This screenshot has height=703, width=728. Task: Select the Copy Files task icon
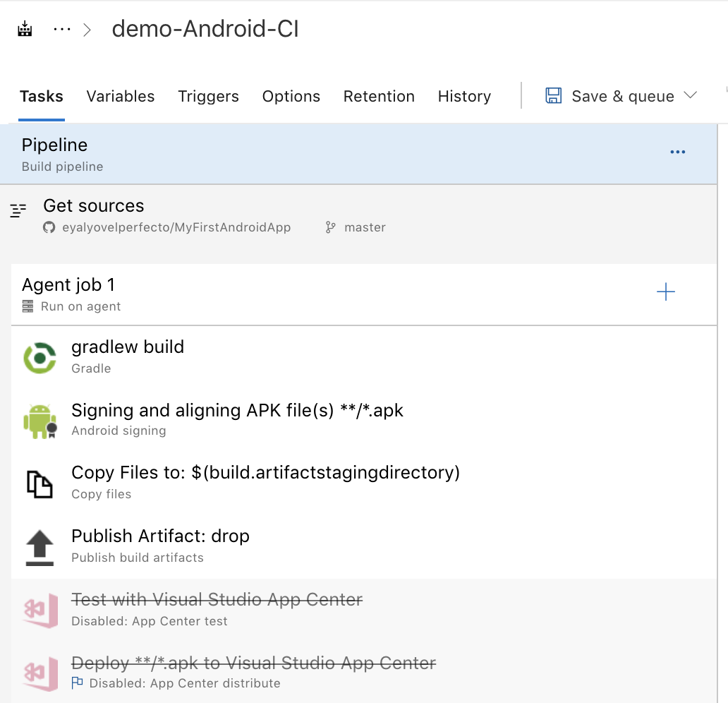41,483
